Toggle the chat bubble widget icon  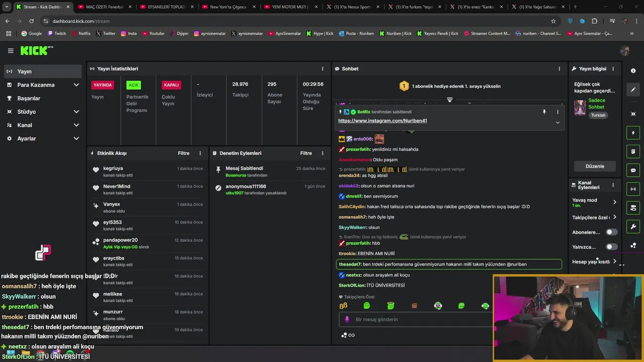pos(633,170)
